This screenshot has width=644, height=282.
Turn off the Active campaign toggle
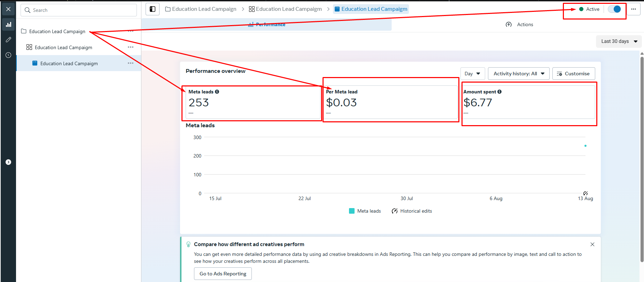click(614, 9)
